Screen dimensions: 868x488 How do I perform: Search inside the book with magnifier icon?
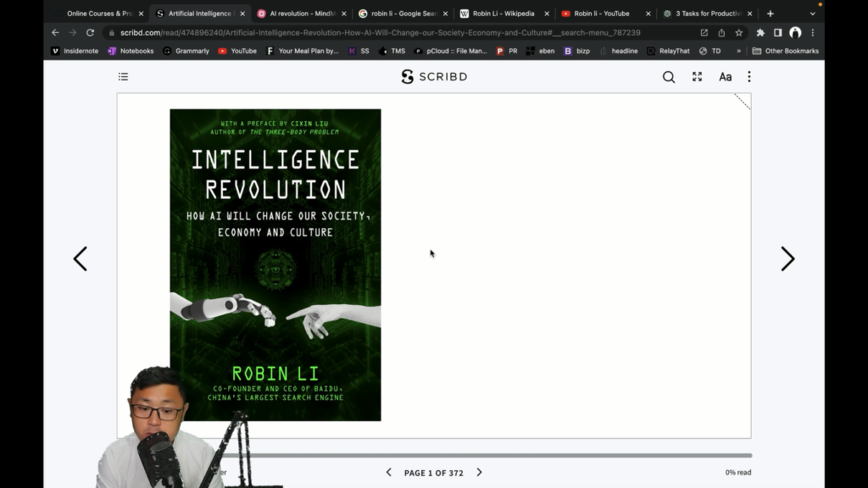tap(669, 77)
